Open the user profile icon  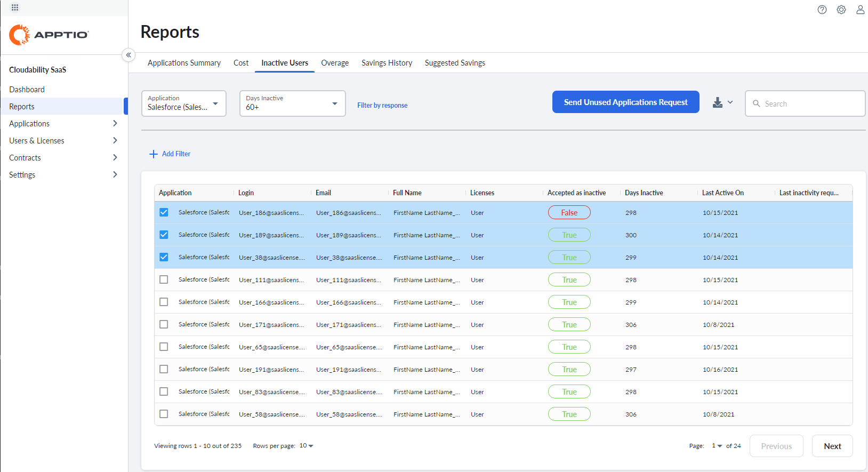tap(860, 10)
